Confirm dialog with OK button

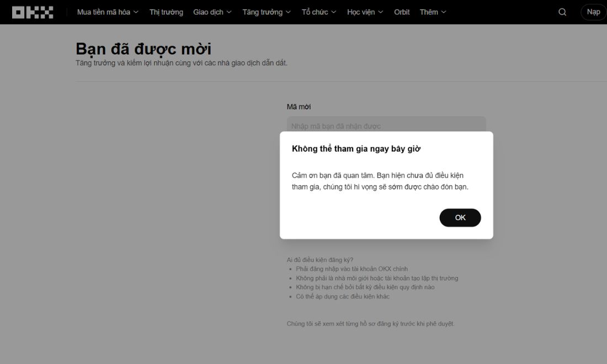pyautogui.click(x=460, y=218)
